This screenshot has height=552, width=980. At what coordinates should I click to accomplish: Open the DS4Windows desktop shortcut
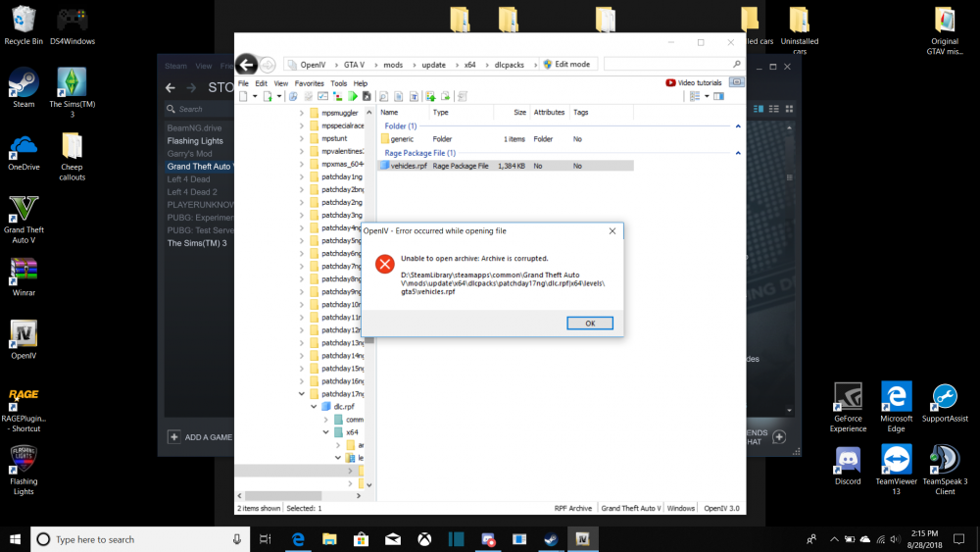point(73,25)
